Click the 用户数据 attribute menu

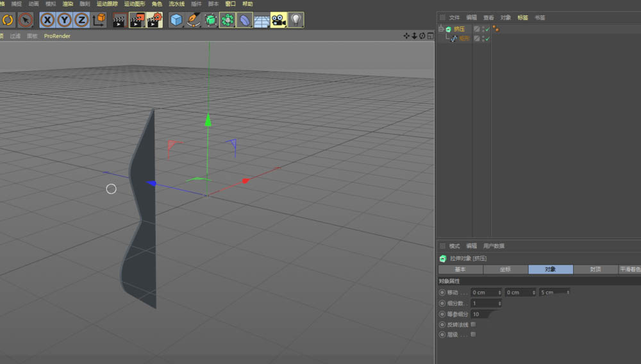[494, 246]
